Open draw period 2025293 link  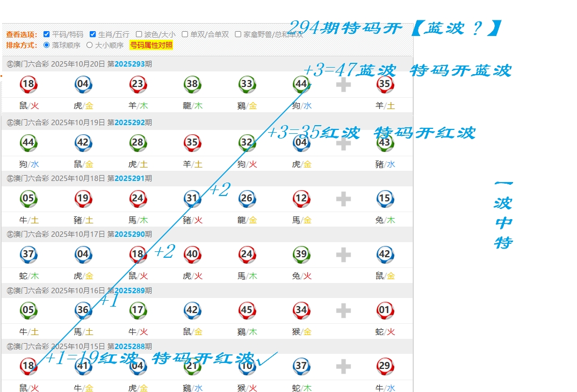coord(129,64)
